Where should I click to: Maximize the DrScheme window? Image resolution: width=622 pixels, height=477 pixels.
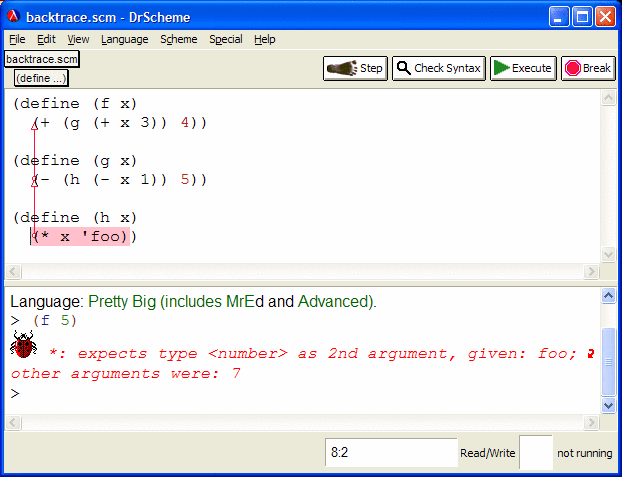[582, 17]
